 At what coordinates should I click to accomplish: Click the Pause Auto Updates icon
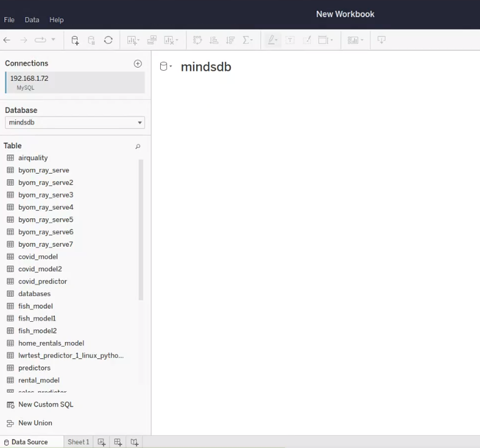tap(91, 40)
